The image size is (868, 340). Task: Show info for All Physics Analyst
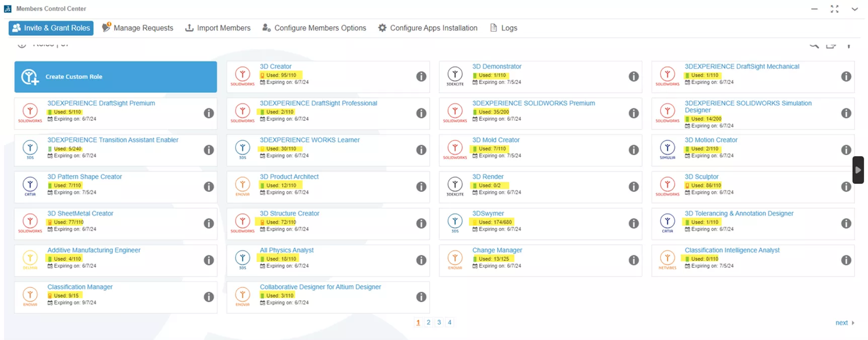coord(421,260)
